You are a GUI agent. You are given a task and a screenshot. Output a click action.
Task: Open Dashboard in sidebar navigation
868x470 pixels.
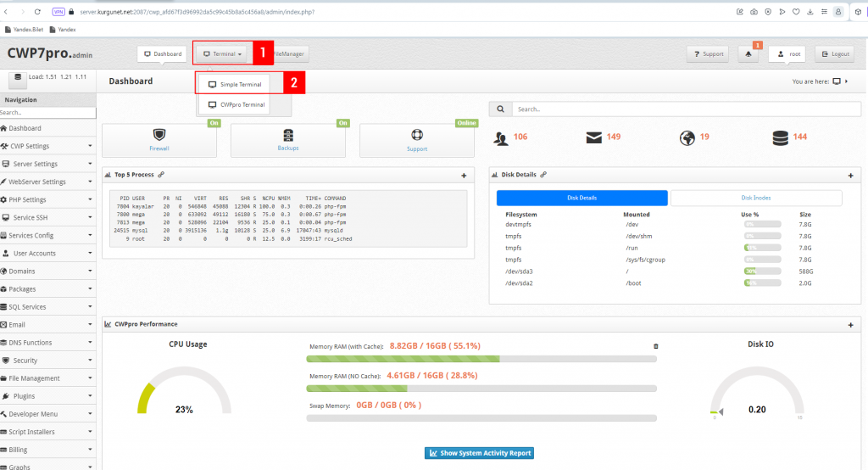click(x=47, y=128)
